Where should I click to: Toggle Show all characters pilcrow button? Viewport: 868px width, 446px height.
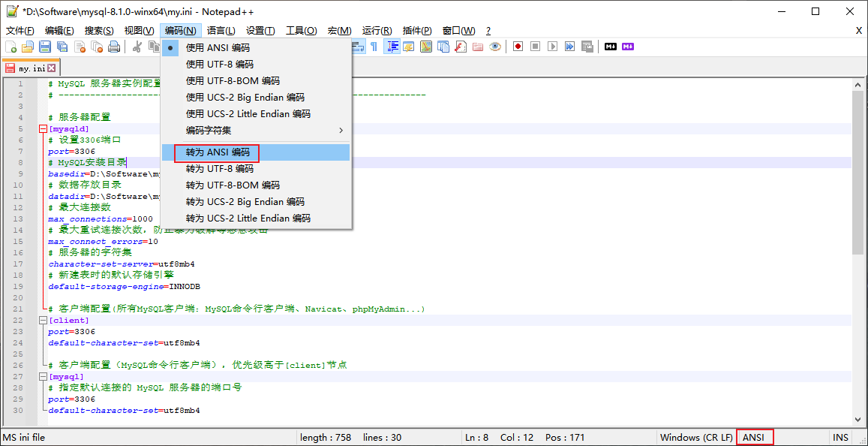tap(374, 47)
